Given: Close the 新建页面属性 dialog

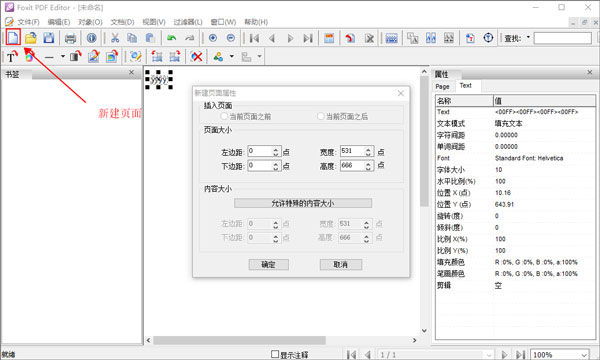Looking at the screenshot, I should click(401, 93).
